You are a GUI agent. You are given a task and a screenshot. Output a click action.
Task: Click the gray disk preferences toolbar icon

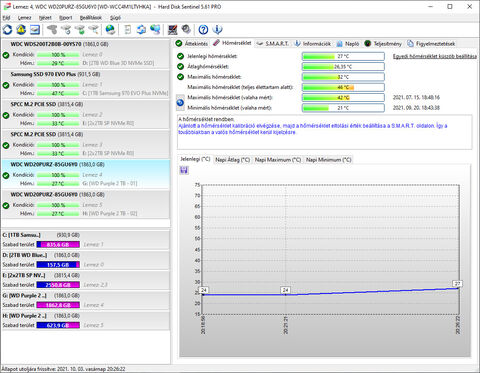(x=186, y=30)
